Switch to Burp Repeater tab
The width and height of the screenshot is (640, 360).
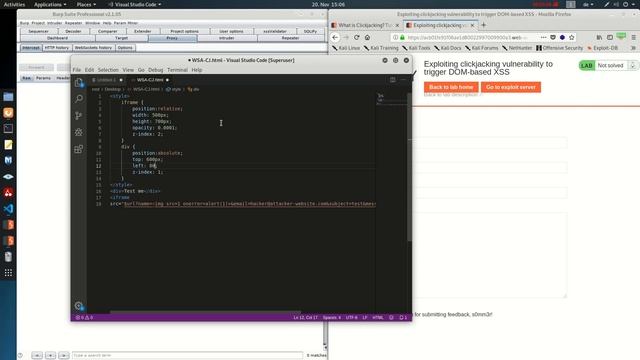tap(290, 38)
